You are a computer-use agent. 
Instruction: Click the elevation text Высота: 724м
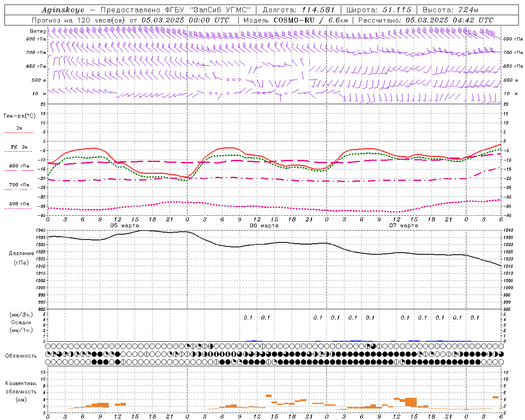pos(450,10)
